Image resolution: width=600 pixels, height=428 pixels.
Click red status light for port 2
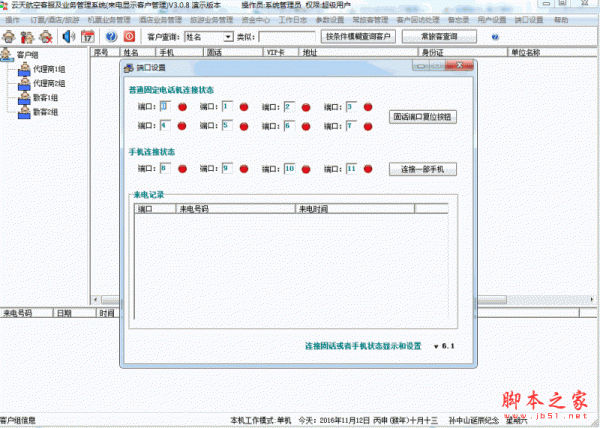pyautogui.click(x=306, y=107)
